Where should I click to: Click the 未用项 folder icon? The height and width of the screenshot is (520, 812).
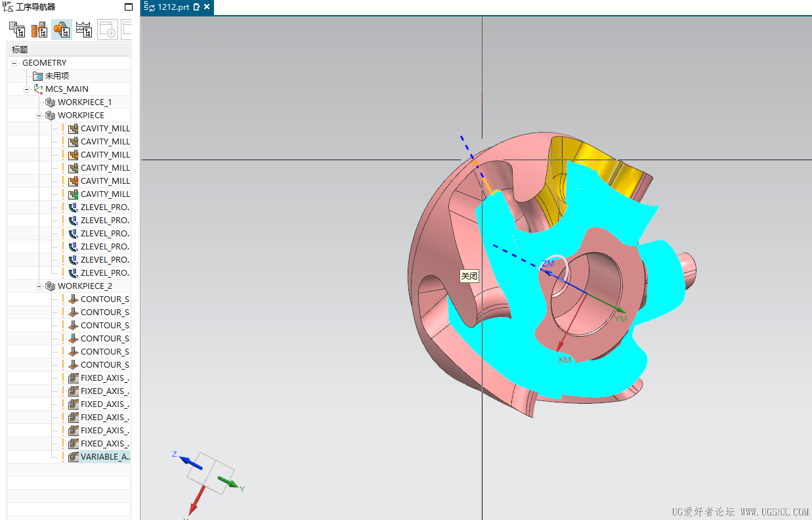click(x=37, y=76)
